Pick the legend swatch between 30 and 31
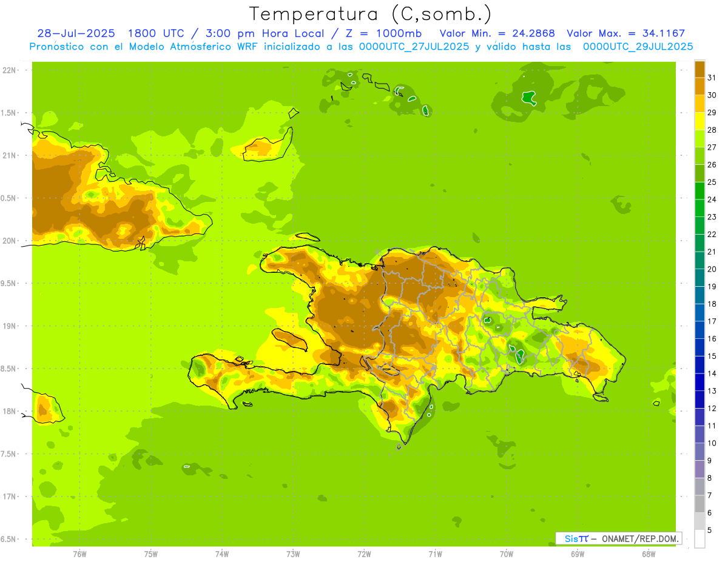The width and height of the screenshot is (728, 562). (x=699, y=86)
